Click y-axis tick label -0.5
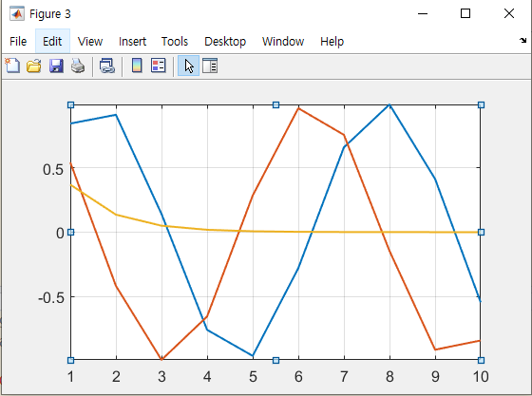 pyautogui.click(x=51, y=298)
